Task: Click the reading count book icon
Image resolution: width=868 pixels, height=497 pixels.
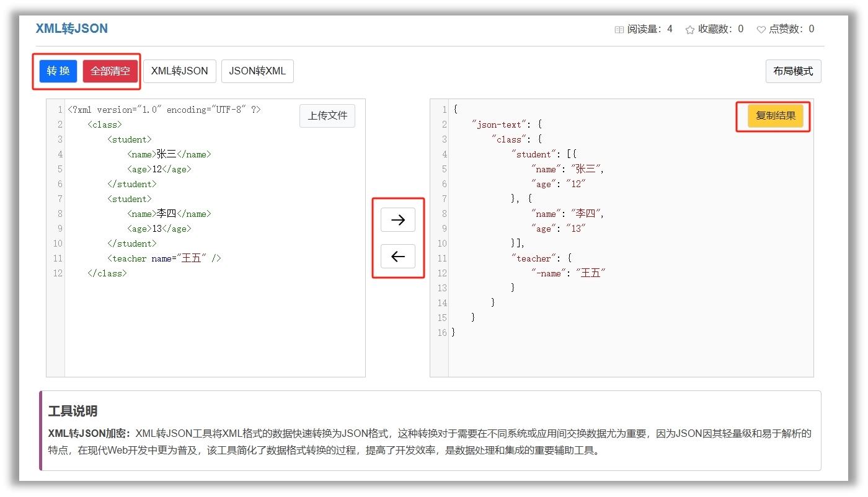Action: 619,29
